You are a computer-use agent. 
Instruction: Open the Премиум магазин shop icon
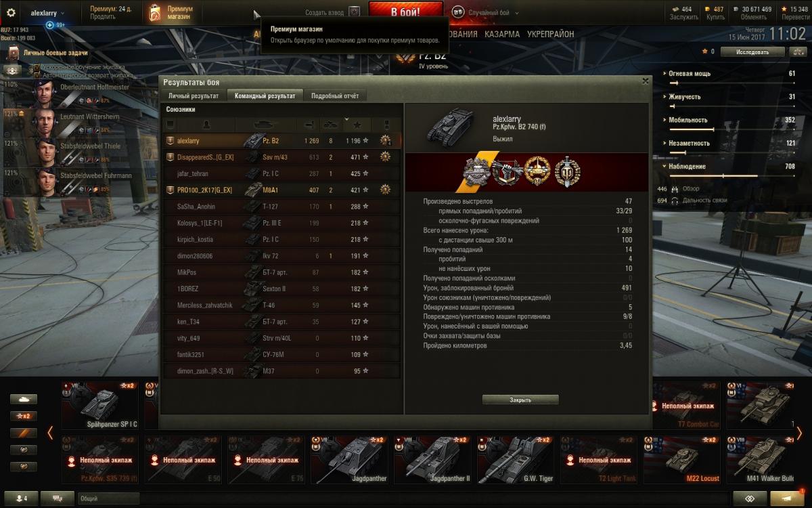[155, 13]
